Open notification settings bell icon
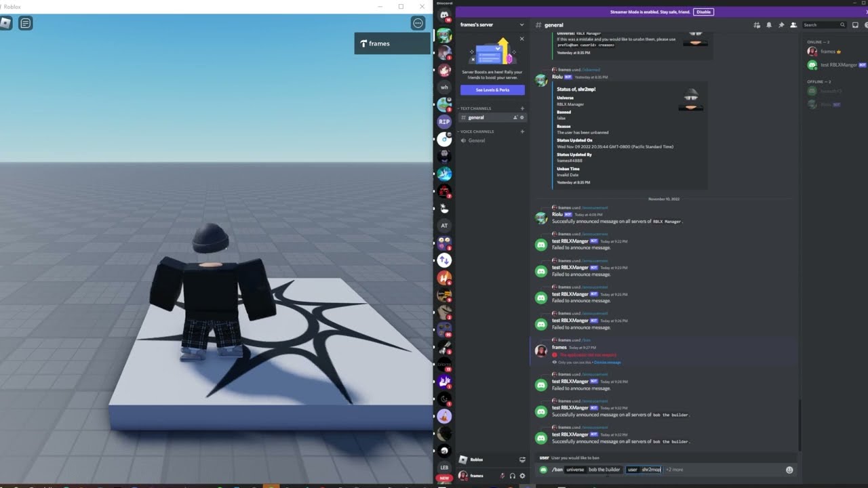The width and height of the screenshot is (868, 488). click(769, 25)
